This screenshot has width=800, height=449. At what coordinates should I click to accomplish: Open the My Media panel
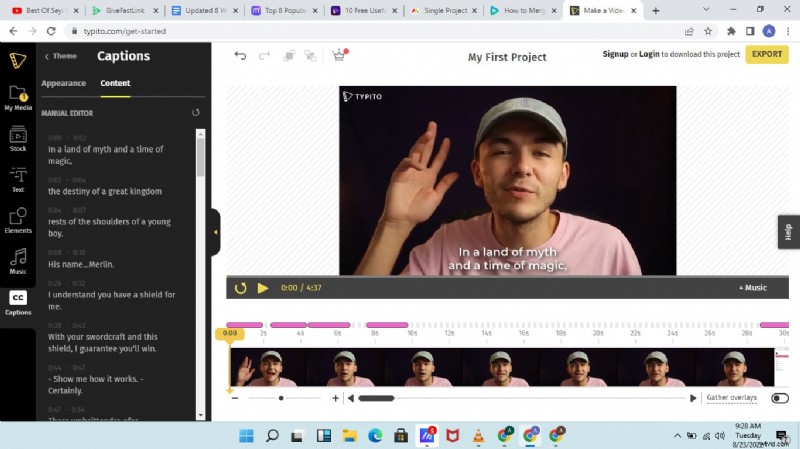17,97
